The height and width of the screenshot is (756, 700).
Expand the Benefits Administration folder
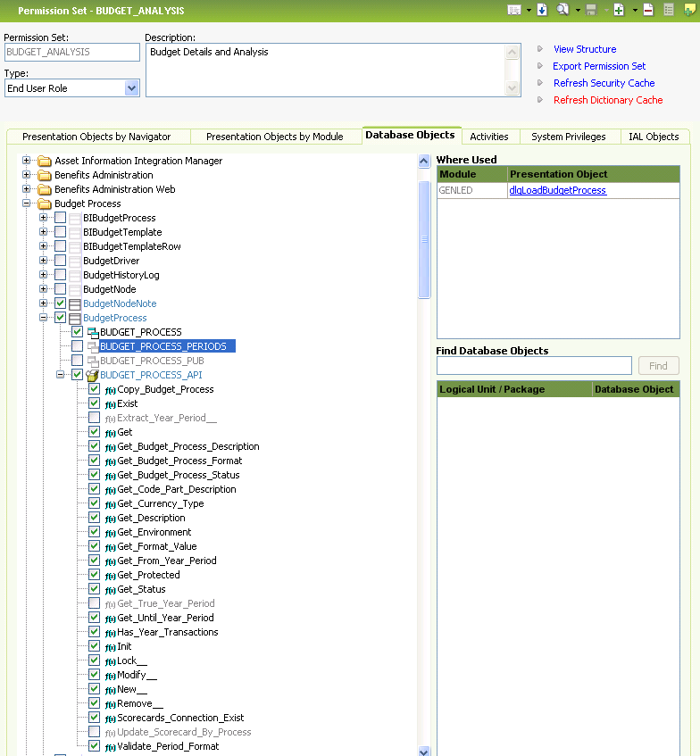pos(27,175)
